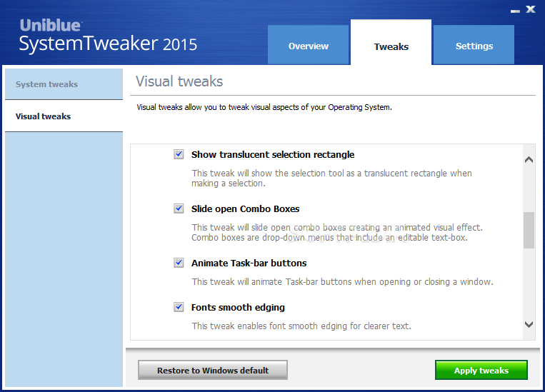Toggle Fonts smooth edging checkbox
The width and height of the screenshot is (545, 392).
coord(179,307)
